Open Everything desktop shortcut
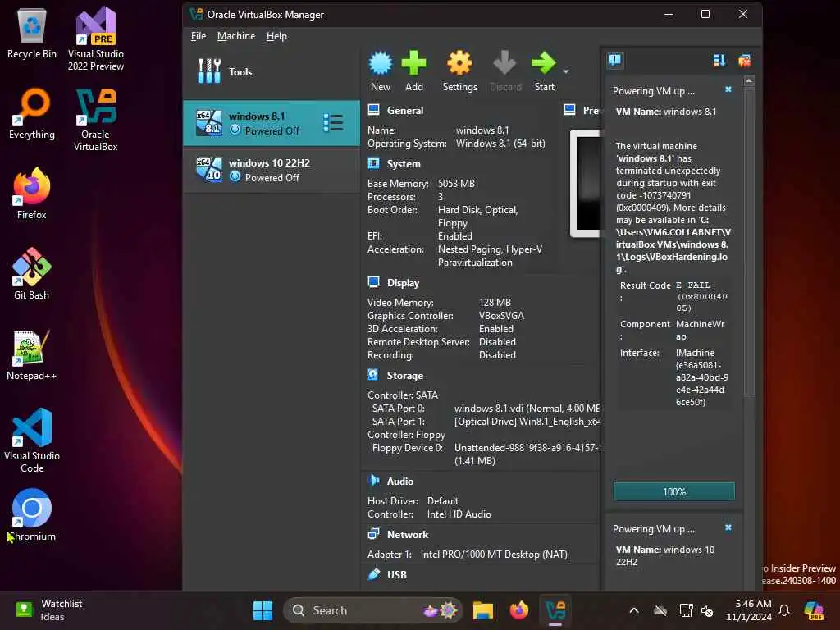 coord(32,113)
